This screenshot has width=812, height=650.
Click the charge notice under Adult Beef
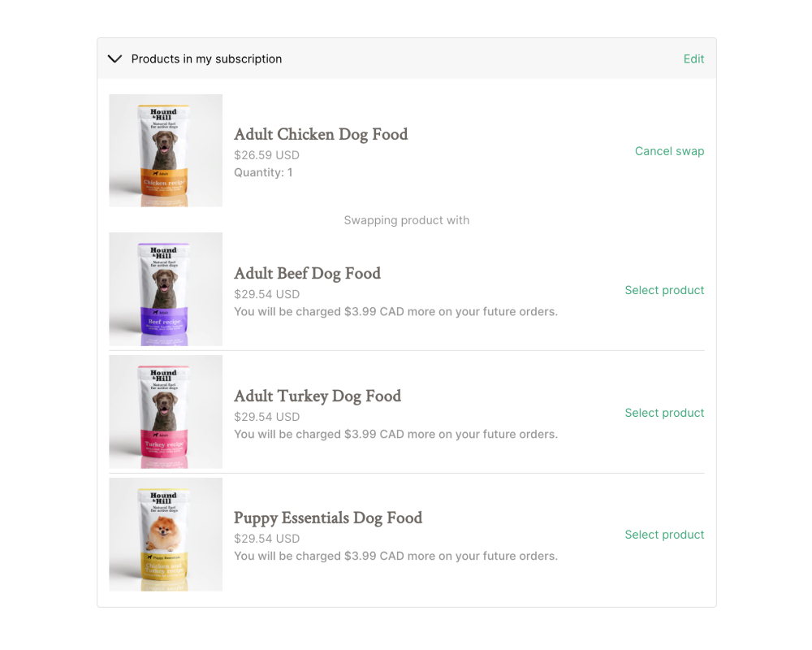(395, 311)
